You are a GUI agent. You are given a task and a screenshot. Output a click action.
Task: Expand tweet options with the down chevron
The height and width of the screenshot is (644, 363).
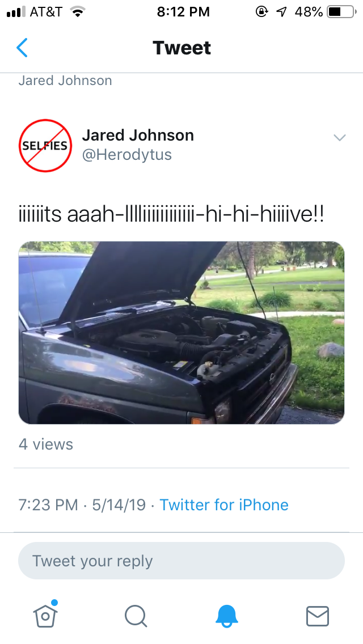340,138
